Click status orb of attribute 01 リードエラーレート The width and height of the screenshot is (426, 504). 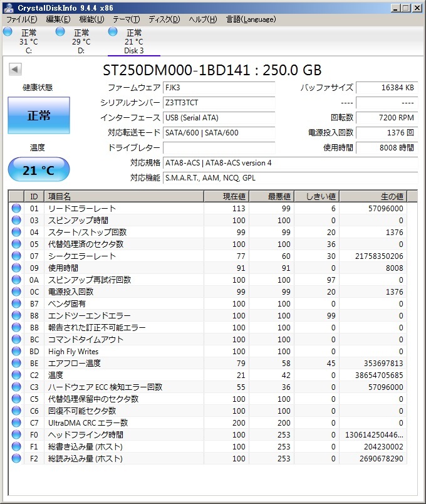[16, 208]
